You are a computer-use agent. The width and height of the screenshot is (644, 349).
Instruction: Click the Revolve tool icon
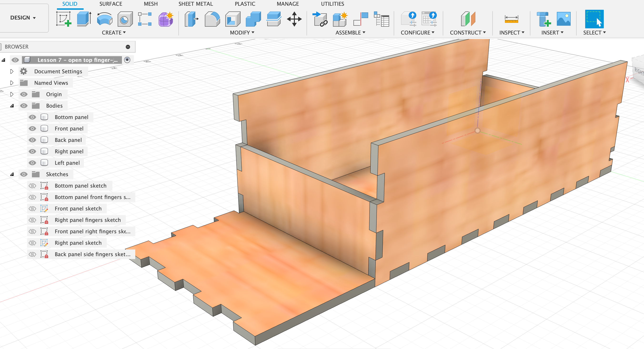click(x=105, y=19)
